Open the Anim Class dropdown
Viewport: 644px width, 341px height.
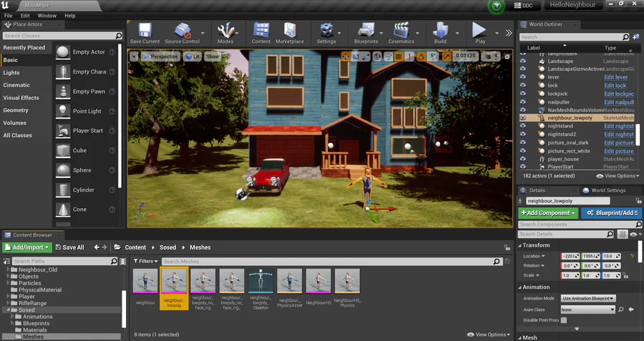pos(588,310)
